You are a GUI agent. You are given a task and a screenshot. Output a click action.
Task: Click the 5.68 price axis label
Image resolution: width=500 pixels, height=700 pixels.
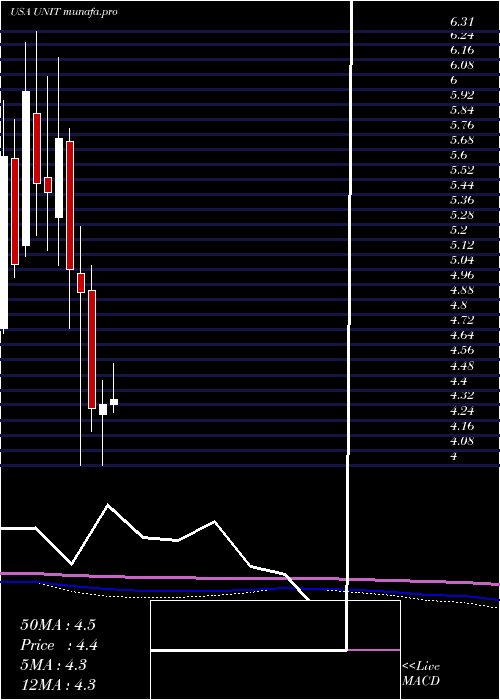tap(462, 140)
